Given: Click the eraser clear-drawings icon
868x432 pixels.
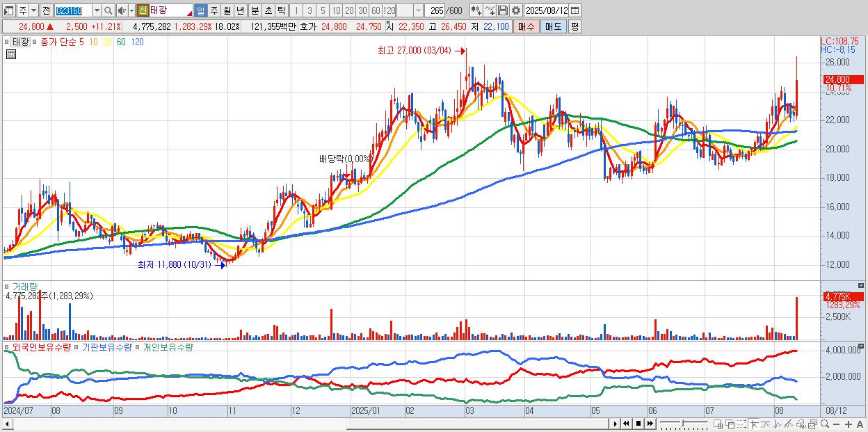Looking at the screenshot, I should pos(801,424).
